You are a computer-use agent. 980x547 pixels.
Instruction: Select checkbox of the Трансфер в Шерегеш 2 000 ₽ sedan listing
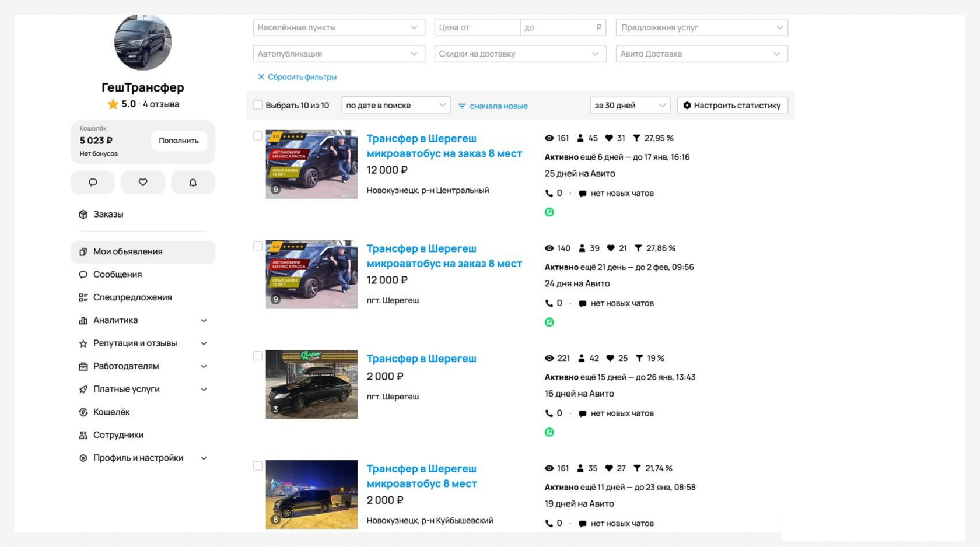258,356
